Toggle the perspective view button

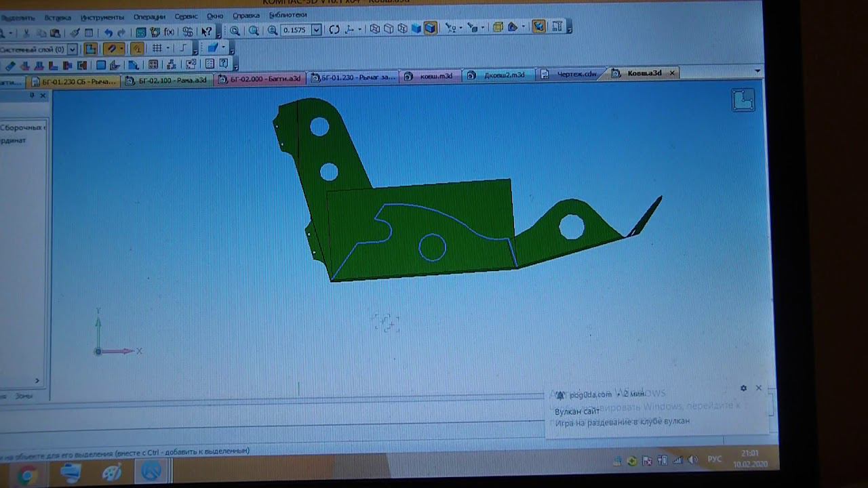(498, 28)
